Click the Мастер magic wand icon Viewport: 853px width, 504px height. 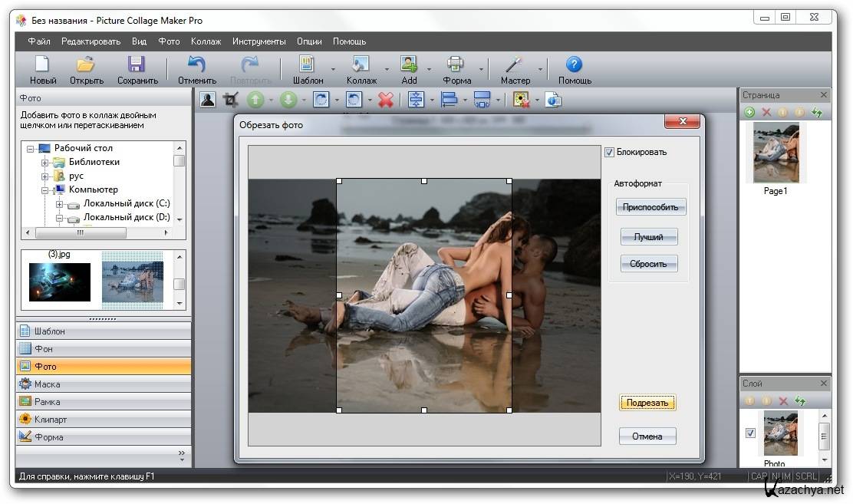[514, 64]
